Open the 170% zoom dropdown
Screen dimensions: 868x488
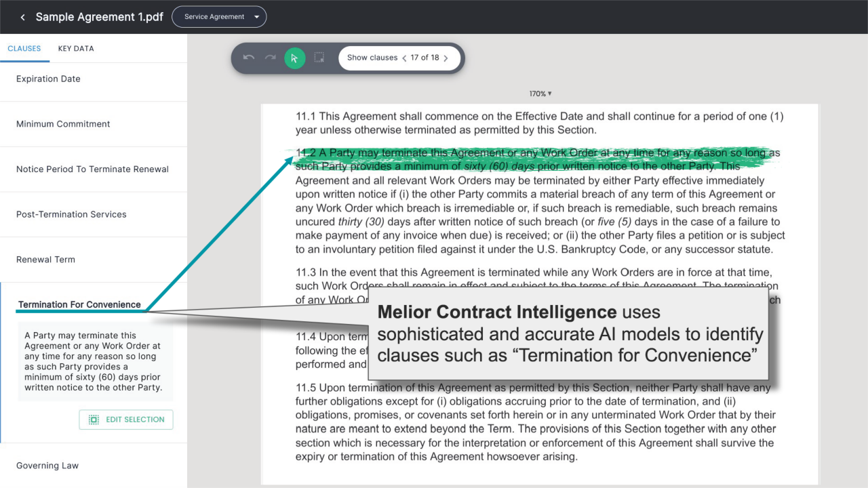click(x=540, y=94)
